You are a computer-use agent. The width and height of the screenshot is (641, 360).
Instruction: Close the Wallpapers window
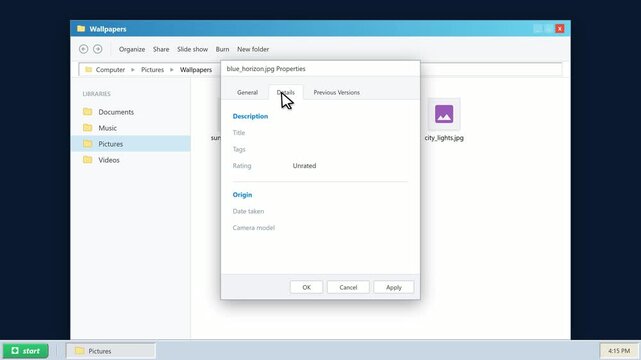click(560, 29)
